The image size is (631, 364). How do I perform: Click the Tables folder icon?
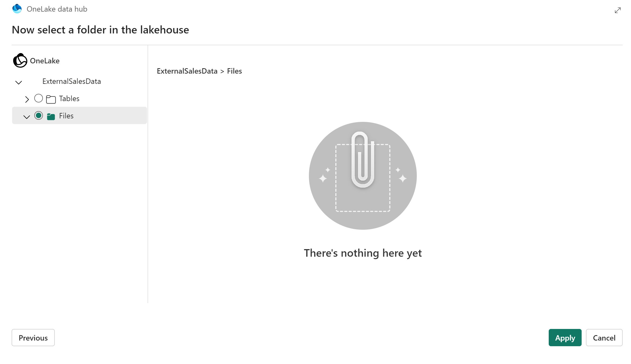(x=51, y=98)
